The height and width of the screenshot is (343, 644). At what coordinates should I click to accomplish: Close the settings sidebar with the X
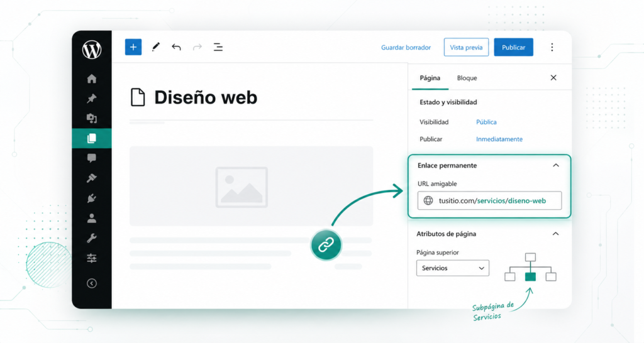553,77
